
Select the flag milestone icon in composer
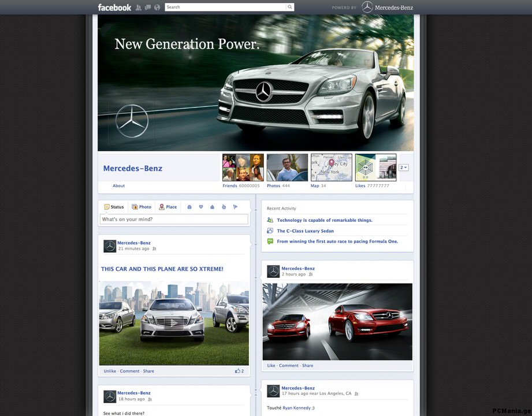[235, 207]
